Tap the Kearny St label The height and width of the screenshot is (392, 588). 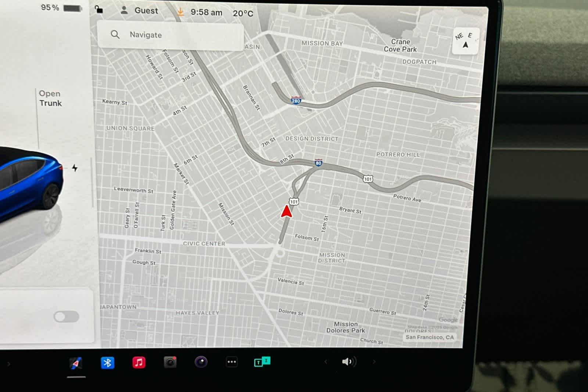115,102
